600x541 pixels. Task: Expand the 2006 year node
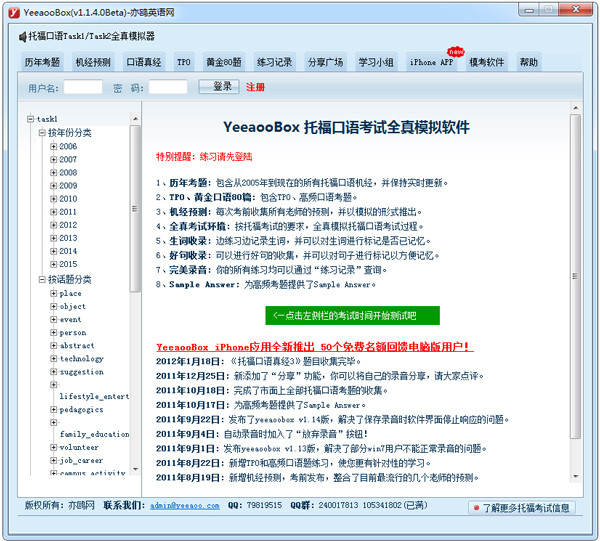tap(53, 147)
